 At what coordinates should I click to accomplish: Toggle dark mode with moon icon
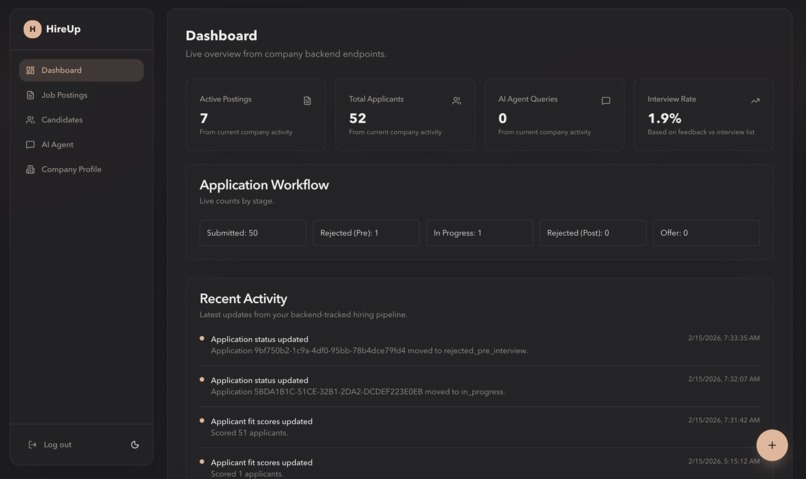[x=135, y=445]
